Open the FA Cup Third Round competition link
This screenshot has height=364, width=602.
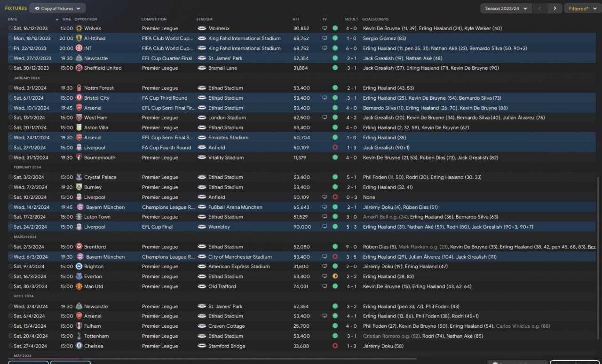165,98
